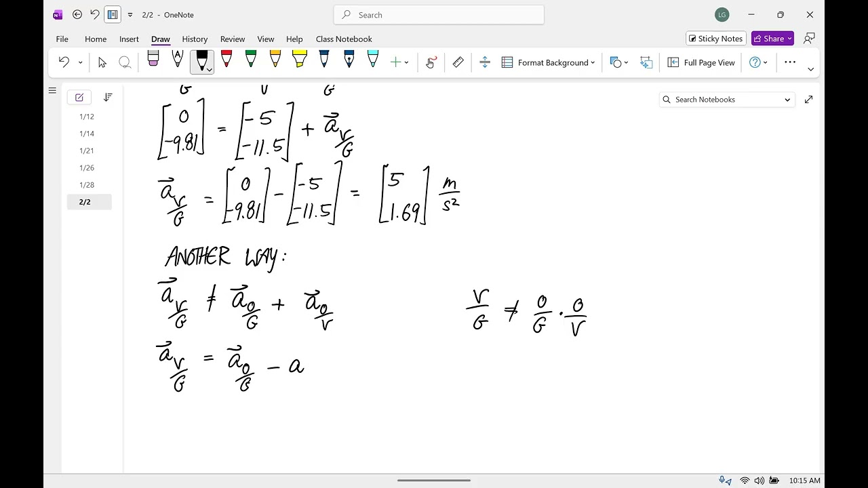Click the Add Page icon
The width and height of the screenshot is (868, 488).
coord(79,98)
